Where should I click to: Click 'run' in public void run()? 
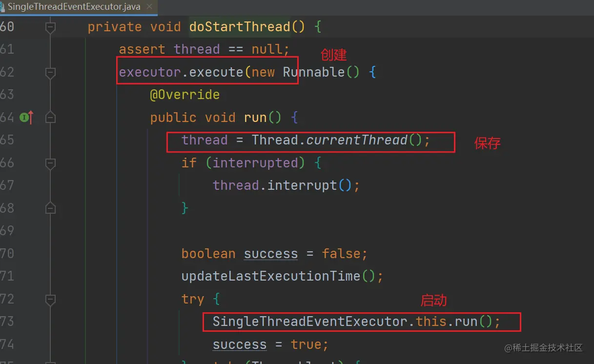255,118
